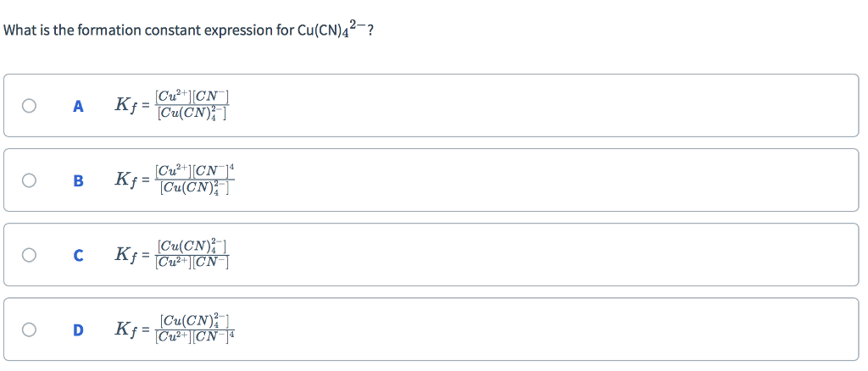Choose the radio button for answer C

[x=30, y=255]
